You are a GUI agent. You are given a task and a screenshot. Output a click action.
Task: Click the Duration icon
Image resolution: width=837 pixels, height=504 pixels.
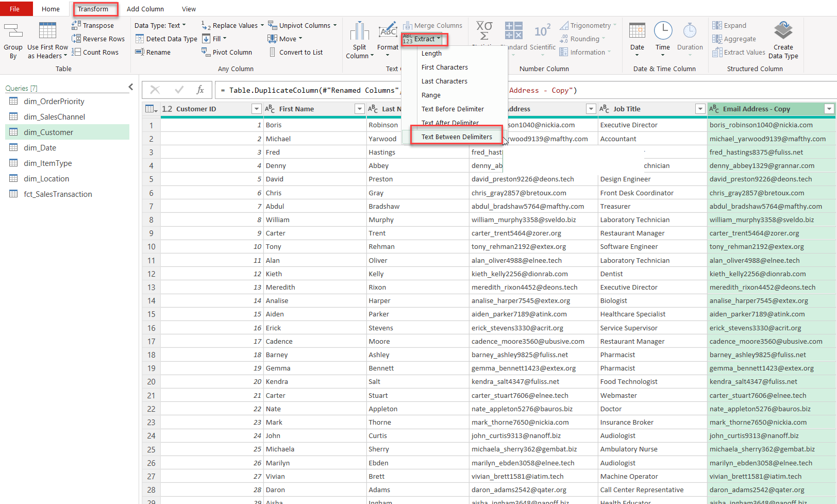[690, 30]
